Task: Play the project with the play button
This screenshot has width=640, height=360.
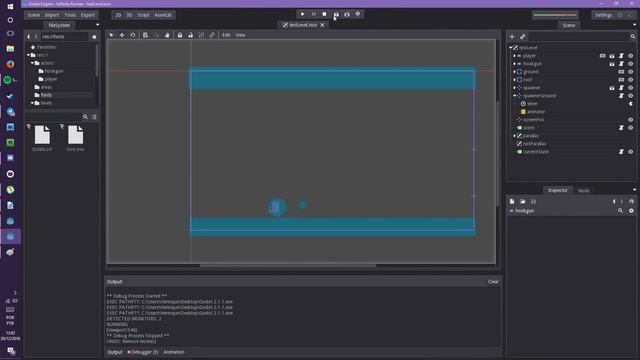Action: tap(302, 14)
